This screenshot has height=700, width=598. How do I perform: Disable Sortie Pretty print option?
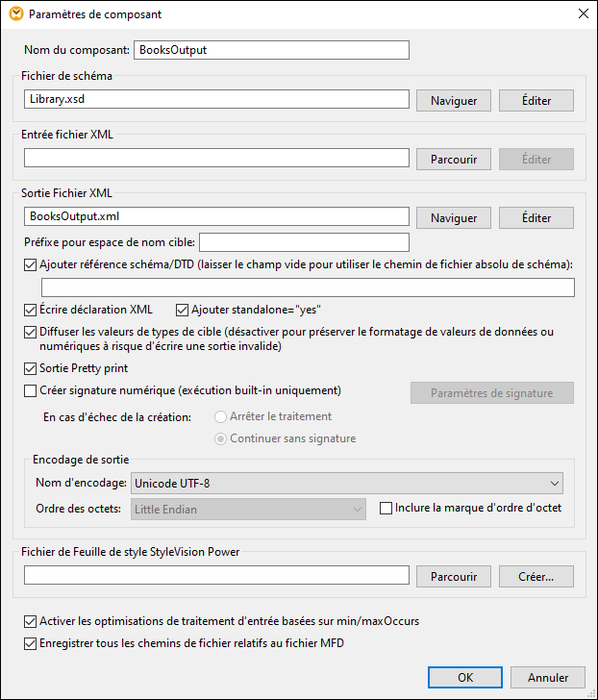click(x=30, y=368)
